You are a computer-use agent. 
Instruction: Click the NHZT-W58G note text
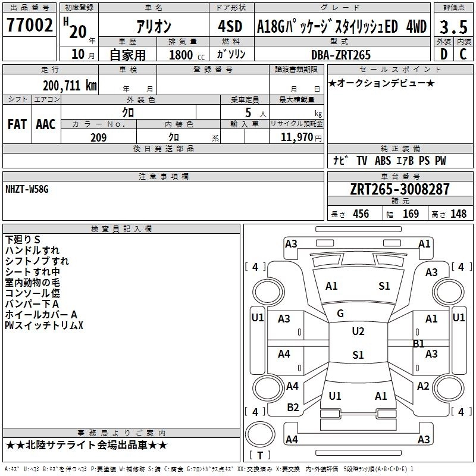coord(27,189)
